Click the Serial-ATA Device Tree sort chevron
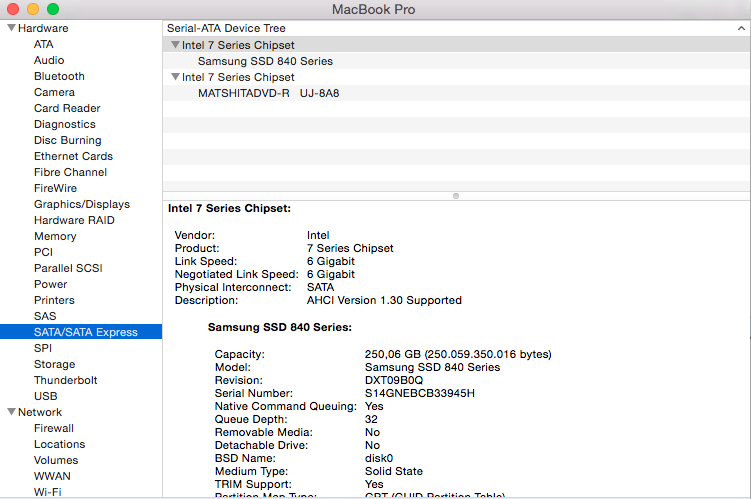 point(741,28)
